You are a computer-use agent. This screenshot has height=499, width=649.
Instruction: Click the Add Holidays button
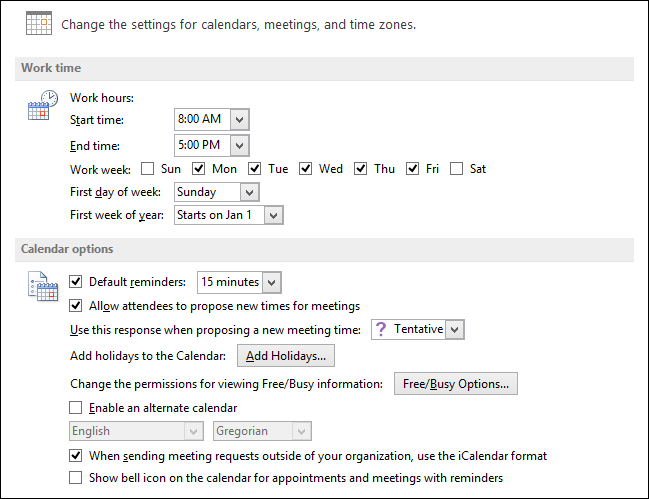pyautogui.click(x=285, y=356)
